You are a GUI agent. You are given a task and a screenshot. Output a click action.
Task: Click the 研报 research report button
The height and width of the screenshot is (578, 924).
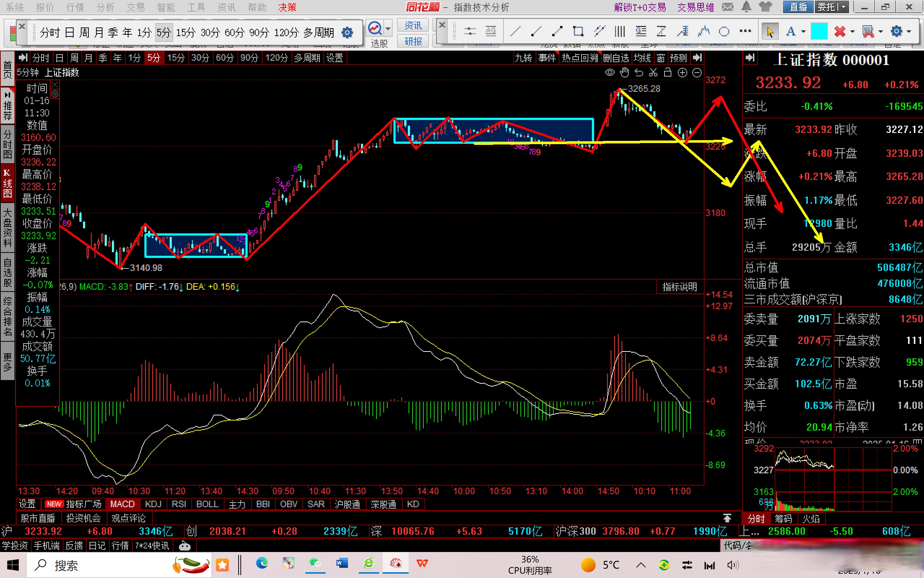click(x=413, y=41)
